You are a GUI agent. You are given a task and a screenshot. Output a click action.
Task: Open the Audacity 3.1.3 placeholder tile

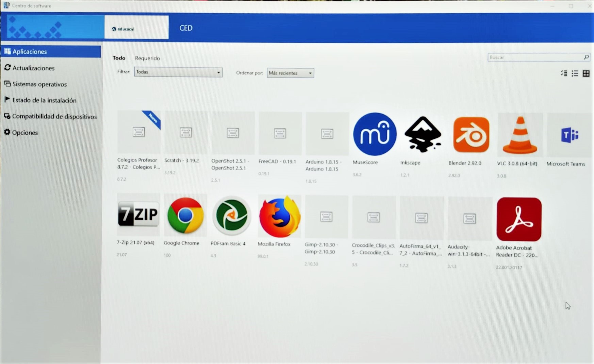(470, 219)
